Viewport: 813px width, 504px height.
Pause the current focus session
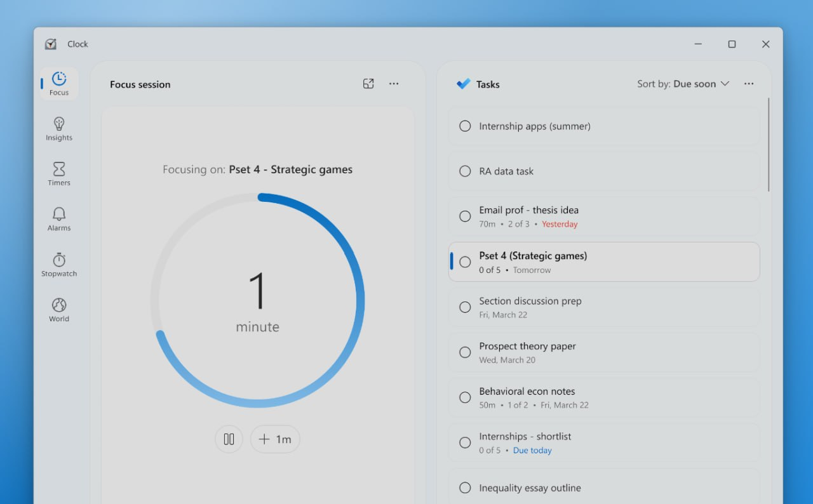[229, 439]
